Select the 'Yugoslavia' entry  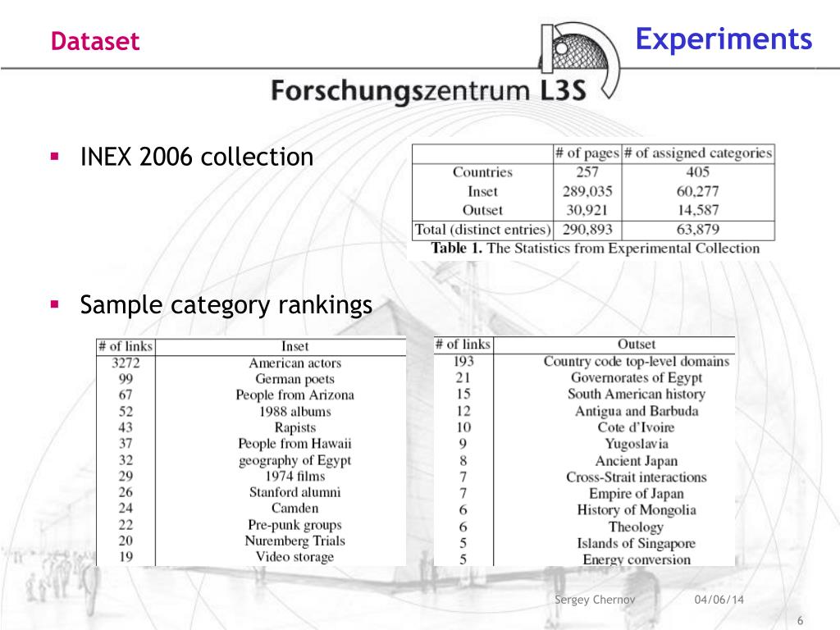click(636, 444)
